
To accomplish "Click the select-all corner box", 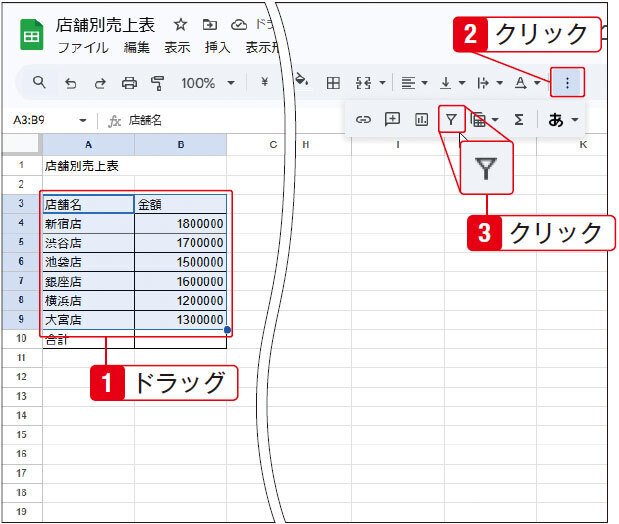I will click(21, 145).
